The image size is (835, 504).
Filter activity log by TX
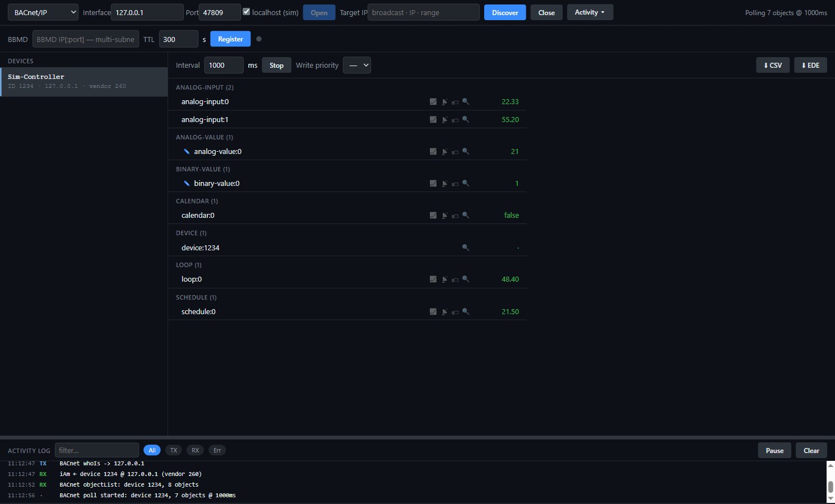174,450
